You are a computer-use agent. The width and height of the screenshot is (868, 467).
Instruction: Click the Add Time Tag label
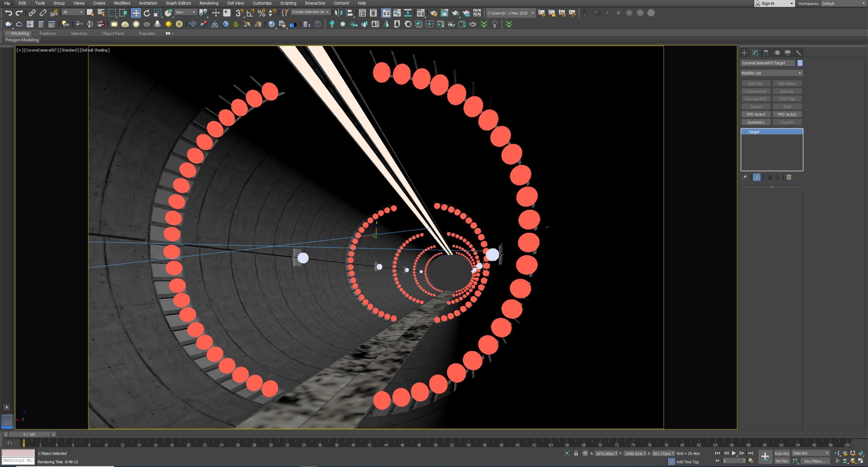[687, 462]
